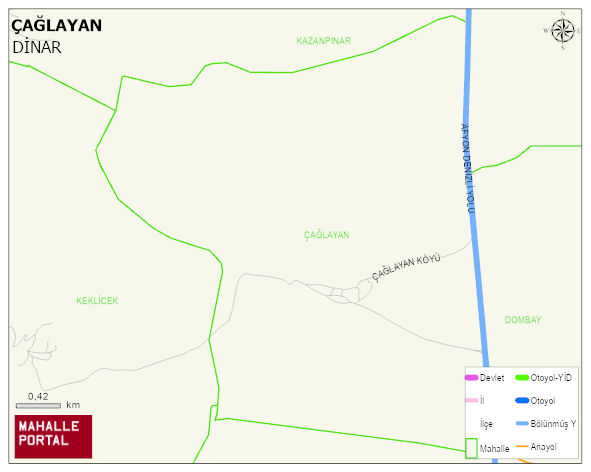Click the Mahalle legend text

click(x=495, y=449)
